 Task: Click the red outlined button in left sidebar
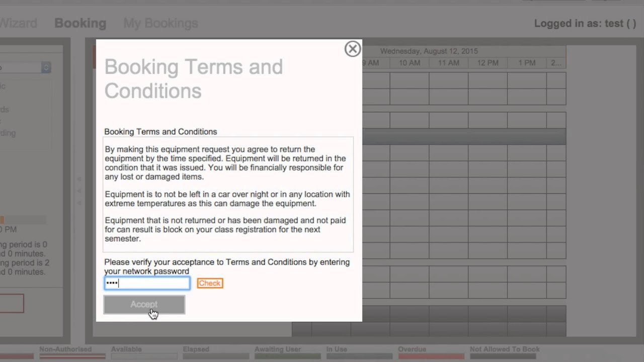click(x=12, y=303)
